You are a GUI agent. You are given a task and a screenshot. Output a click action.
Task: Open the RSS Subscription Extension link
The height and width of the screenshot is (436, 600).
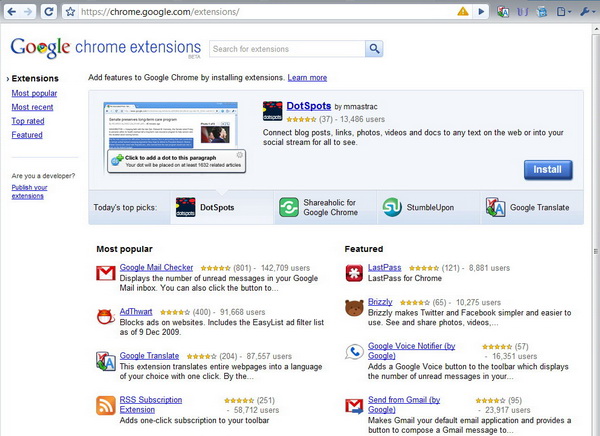(151, 405)
